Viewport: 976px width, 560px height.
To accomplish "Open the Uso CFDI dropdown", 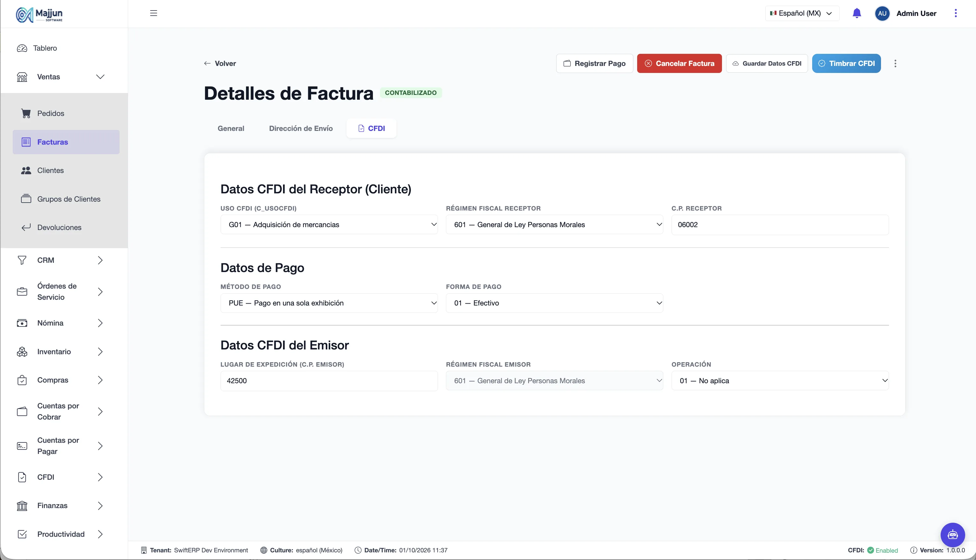I will pyautogui.click(x=329, y=225).
